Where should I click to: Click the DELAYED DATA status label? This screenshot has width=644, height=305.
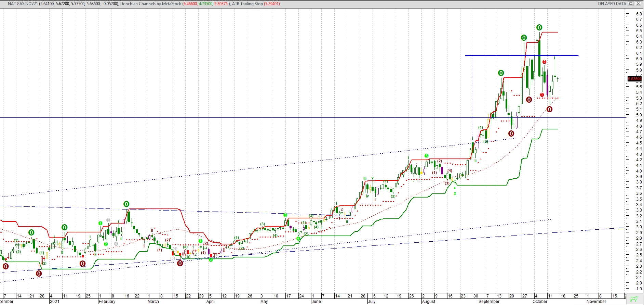click(x=612, y=4)
